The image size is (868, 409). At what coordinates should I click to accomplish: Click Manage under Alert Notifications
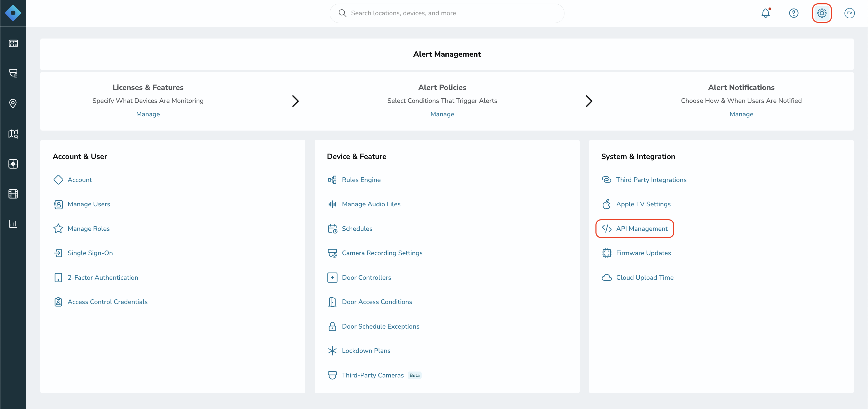click(741, 114)
